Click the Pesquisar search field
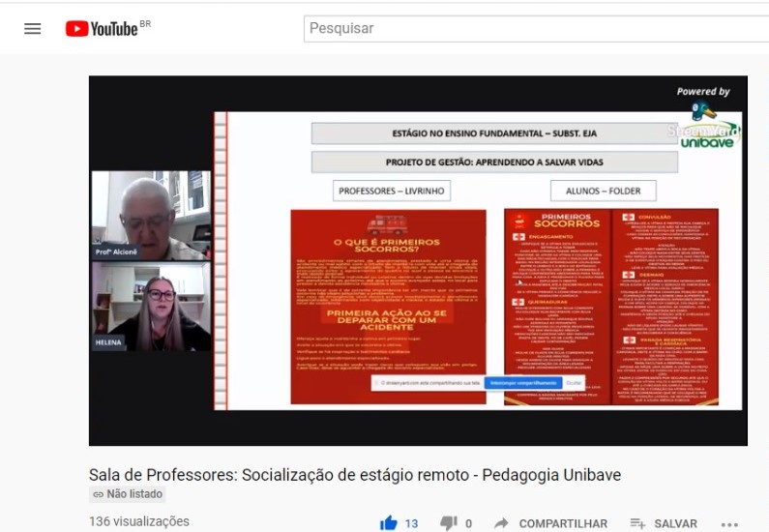769x532 pixels. [532, 29]
